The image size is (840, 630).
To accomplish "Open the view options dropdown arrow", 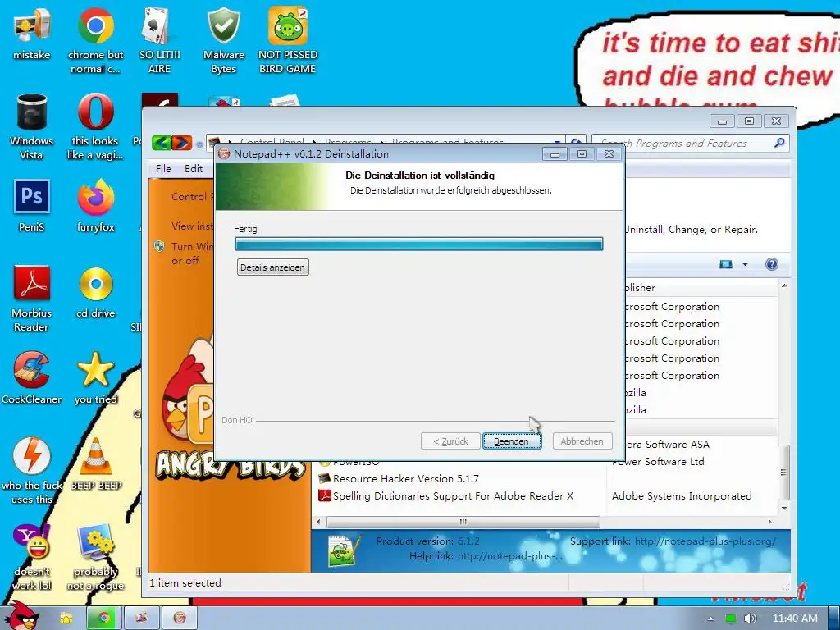I will pos(745,264).
